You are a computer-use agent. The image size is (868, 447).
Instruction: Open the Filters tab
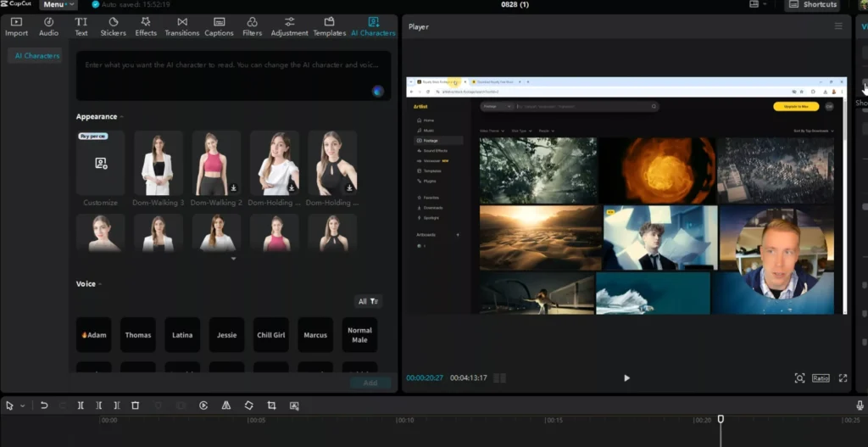(252, 26)
